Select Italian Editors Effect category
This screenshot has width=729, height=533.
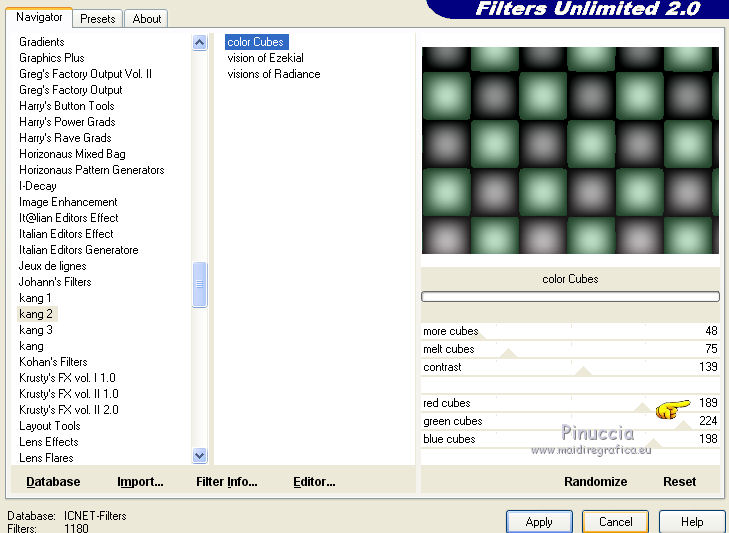point(66,234)
